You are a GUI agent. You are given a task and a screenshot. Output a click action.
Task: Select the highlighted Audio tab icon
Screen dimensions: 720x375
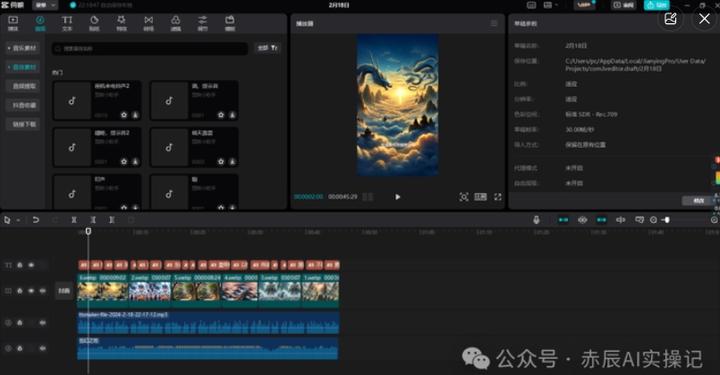click(40, 23)
